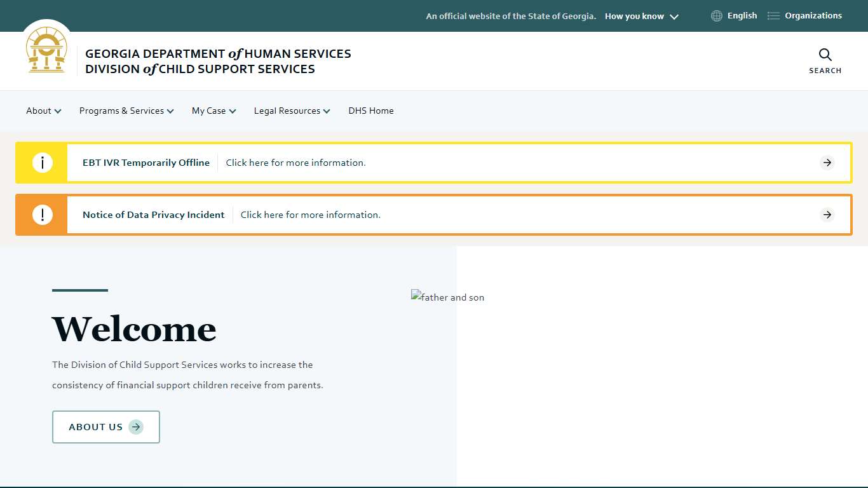Click the orange exclamation warning icon
868x488 pixels.
point(42,215)
